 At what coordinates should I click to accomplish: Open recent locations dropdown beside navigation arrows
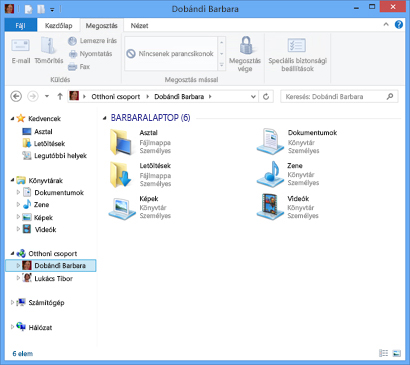point(47,97)
